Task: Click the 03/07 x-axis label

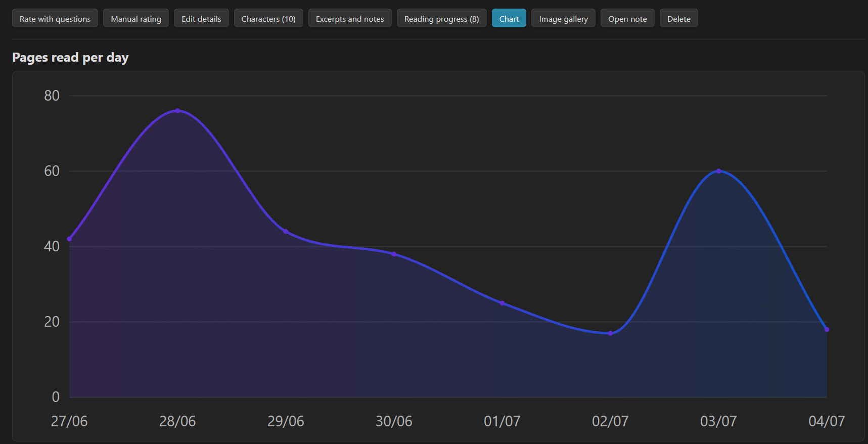Action: (718, 421)
